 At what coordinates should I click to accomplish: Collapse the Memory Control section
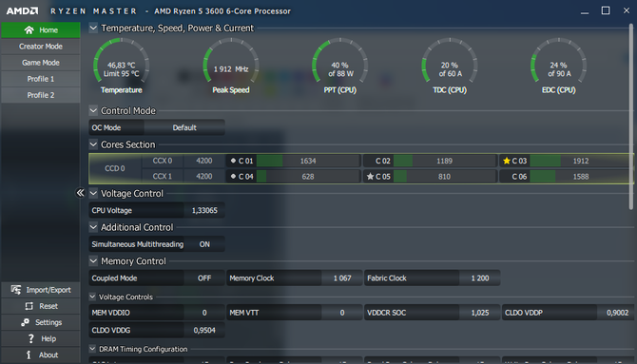coord(93,260)
